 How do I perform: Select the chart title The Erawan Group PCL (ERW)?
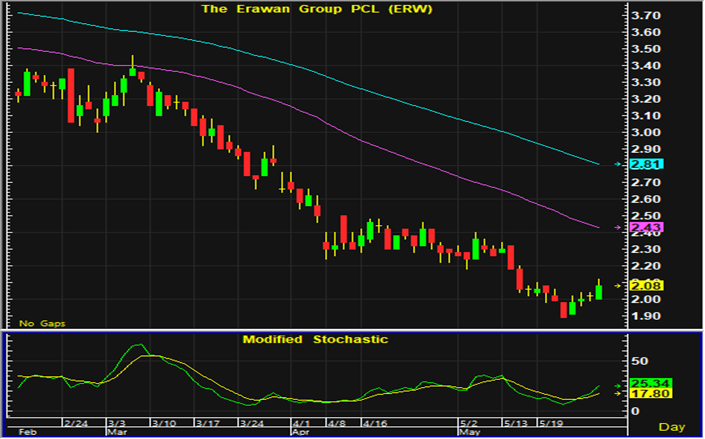point(317,9)
